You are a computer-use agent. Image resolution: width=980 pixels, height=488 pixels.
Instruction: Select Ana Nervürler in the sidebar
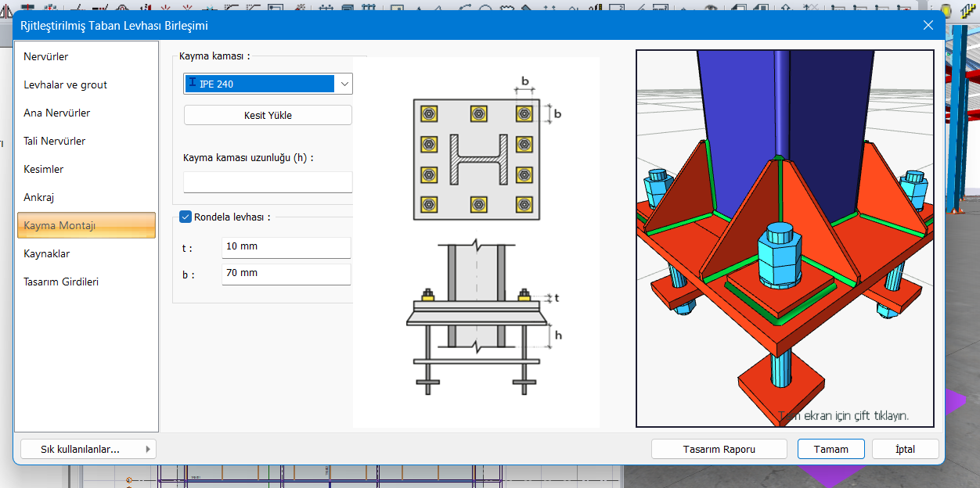click(x=57, y=113)
